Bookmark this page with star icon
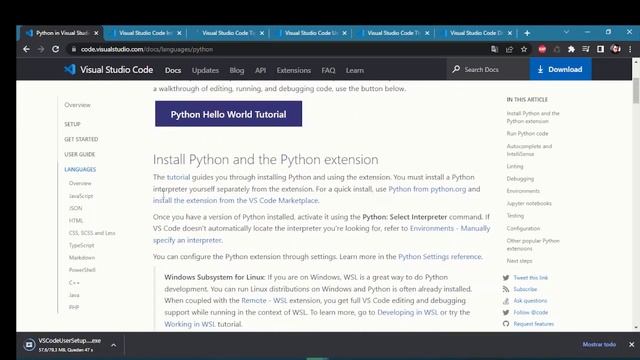The height and width of the screenshot is (360, 640). [x=524, y=49]
